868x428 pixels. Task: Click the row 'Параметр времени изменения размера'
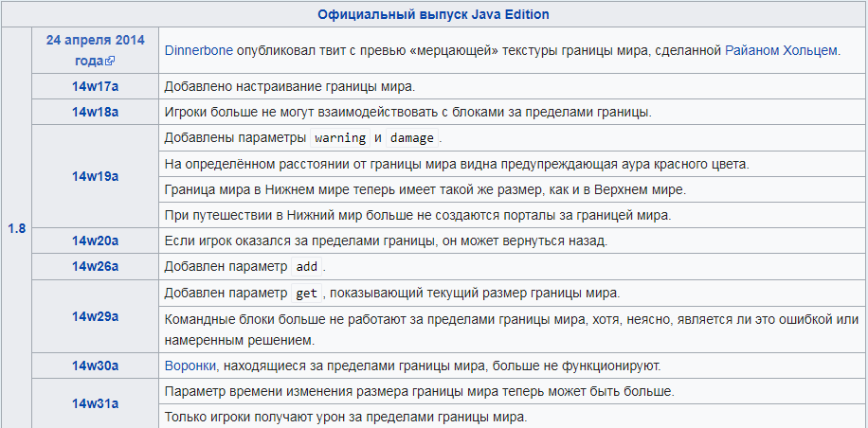[x=513, y=391]
